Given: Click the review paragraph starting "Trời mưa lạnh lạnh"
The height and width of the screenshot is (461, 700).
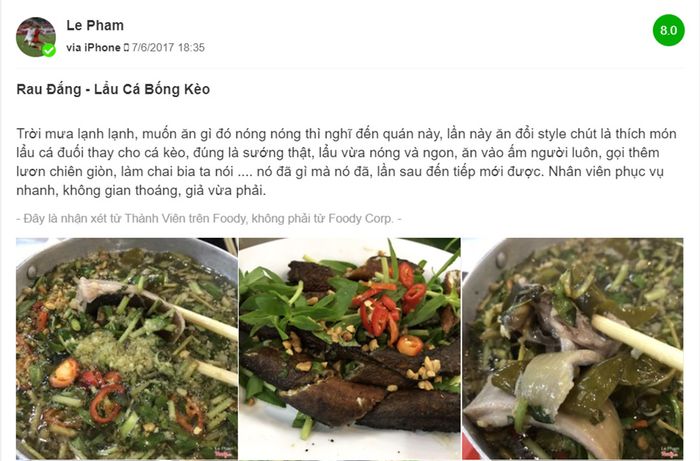Looking at the screenshot, I should coord(346,162).
